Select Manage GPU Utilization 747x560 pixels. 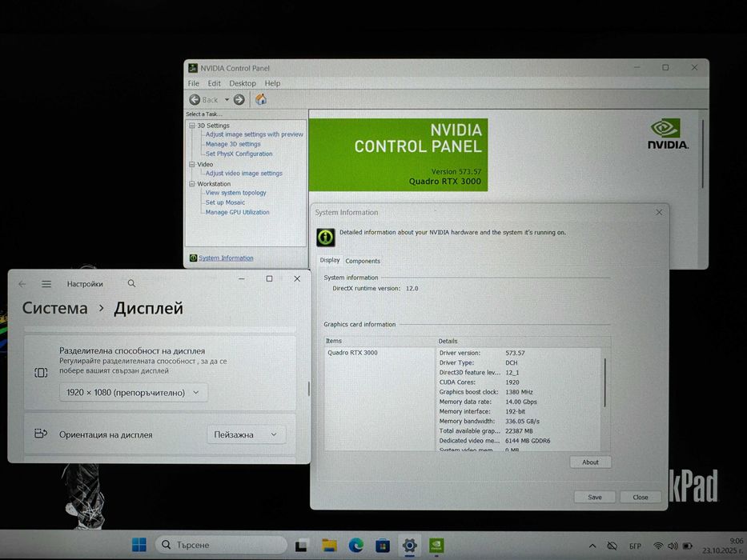(237, 212)
